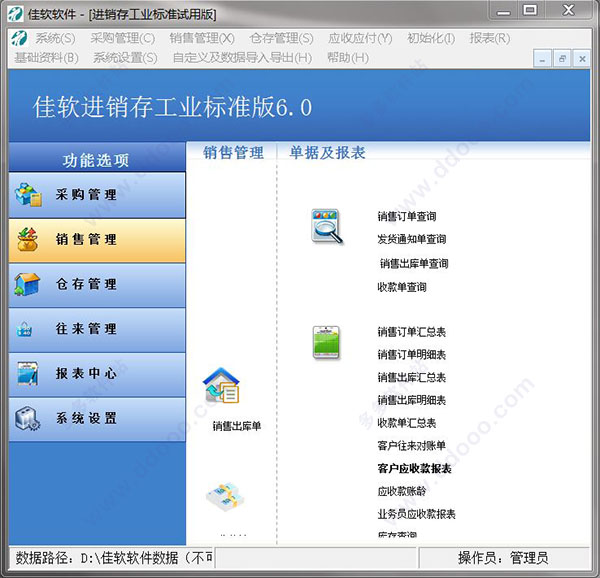Open the 仓存管理(S) menu
Image resolution: width=600 pixels, height=578 pixels.
(x=281, y=38)
